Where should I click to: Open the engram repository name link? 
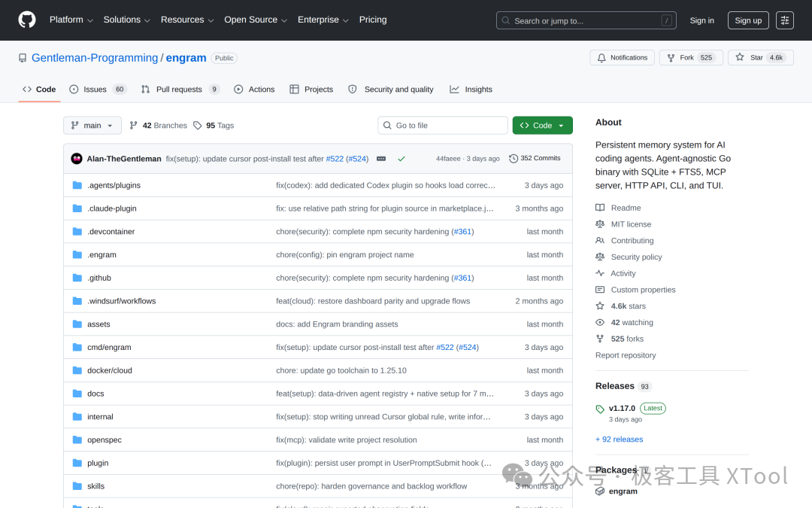coord(186,58)
